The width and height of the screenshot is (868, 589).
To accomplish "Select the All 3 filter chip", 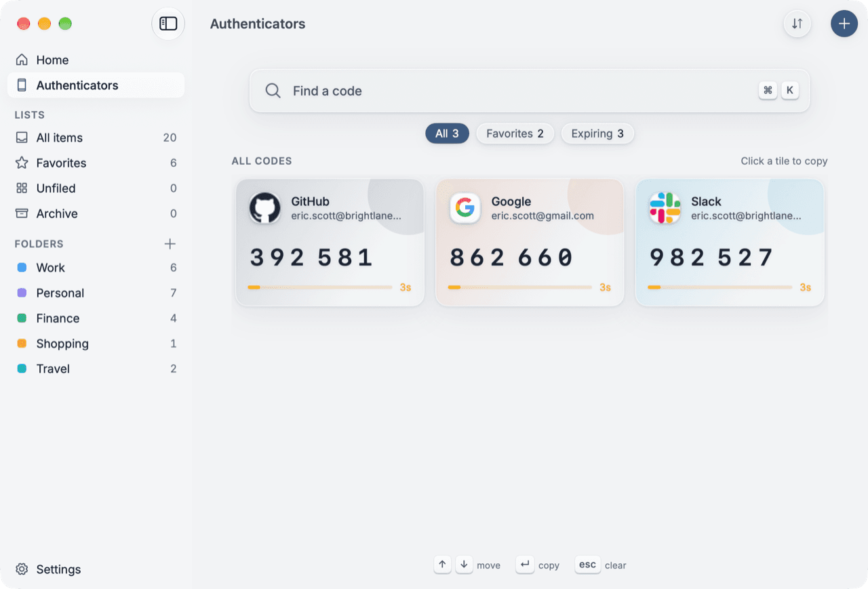I will pyautogui.click(x=447, y=134).
